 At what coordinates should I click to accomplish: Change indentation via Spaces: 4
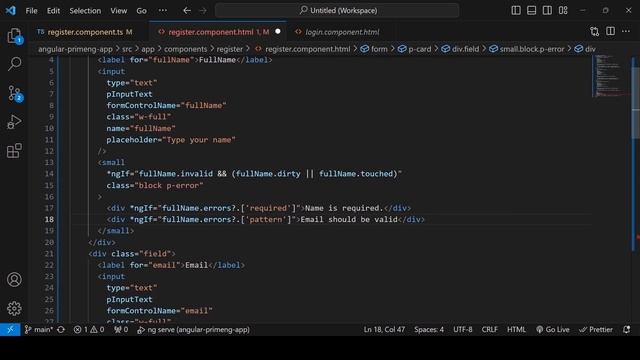pyautogui.click(x=429, y=329)
